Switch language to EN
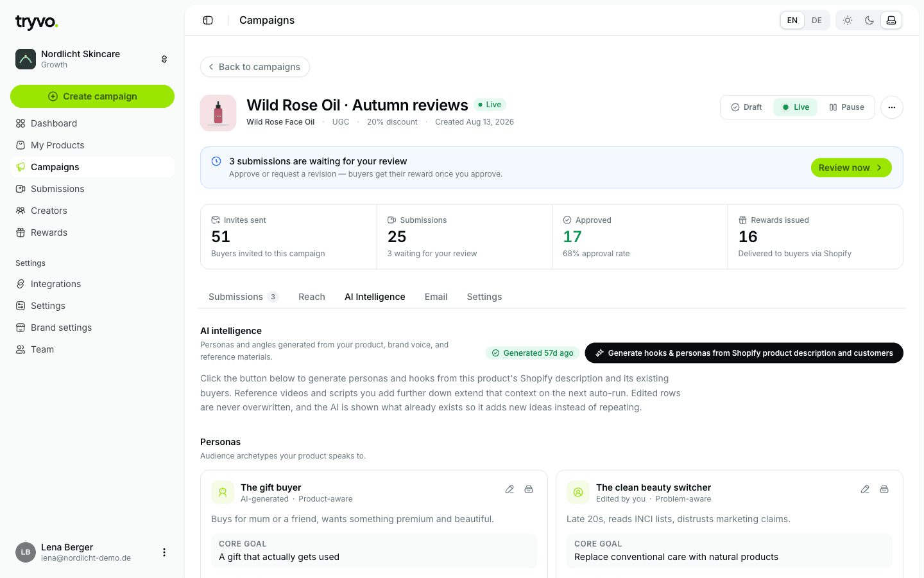Viewport: 924px width, 578px height. [x=792, y=21]
